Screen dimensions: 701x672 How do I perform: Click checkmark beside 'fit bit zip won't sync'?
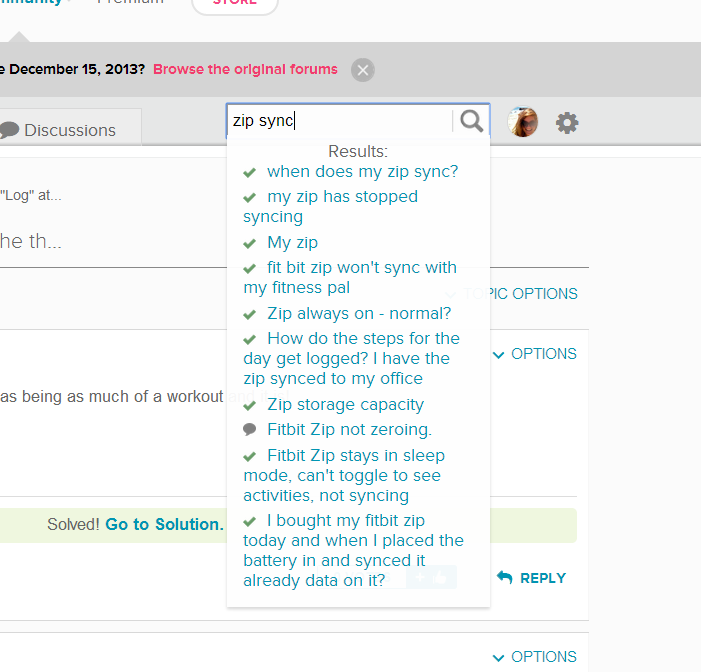249,269
